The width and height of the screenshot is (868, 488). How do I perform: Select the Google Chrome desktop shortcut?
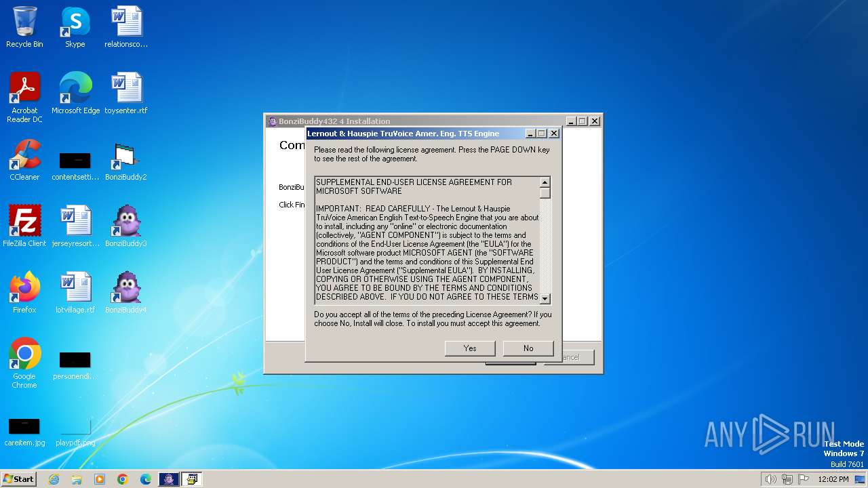pyautogui.click(x=24, y=364)
